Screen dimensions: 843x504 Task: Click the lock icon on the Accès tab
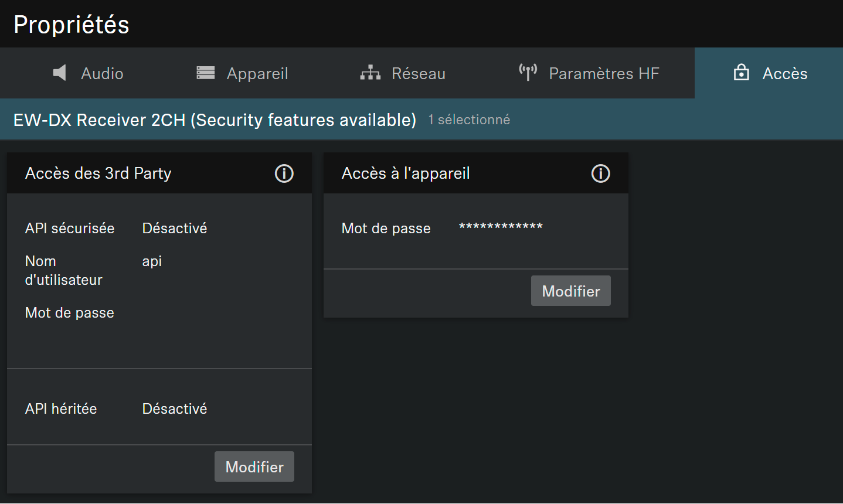(741, 73)
